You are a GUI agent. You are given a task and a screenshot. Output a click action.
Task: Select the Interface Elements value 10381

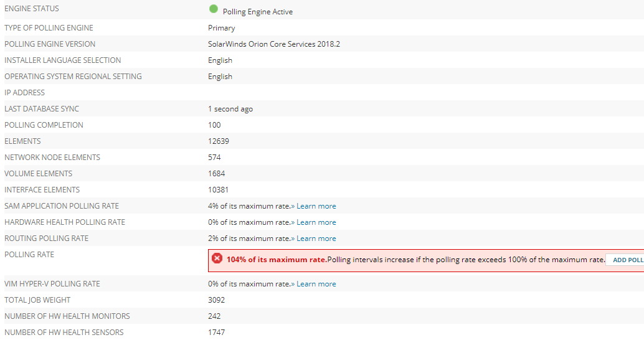[x=218, y=190]
